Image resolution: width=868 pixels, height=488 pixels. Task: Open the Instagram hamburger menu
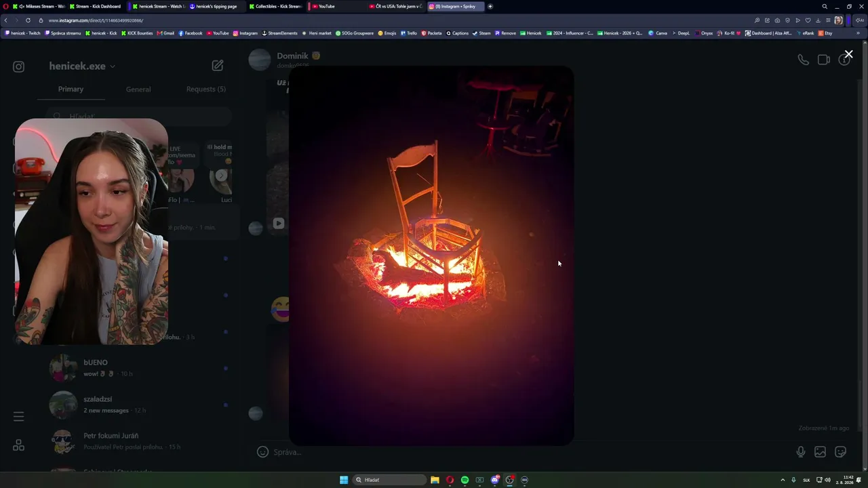19,417
